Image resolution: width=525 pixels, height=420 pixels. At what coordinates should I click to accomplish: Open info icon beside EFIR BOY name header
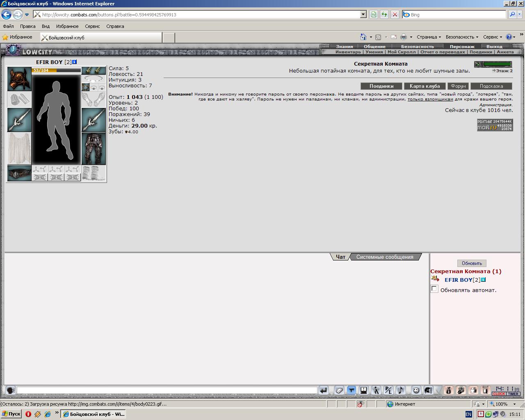click(x=74, y=62)
